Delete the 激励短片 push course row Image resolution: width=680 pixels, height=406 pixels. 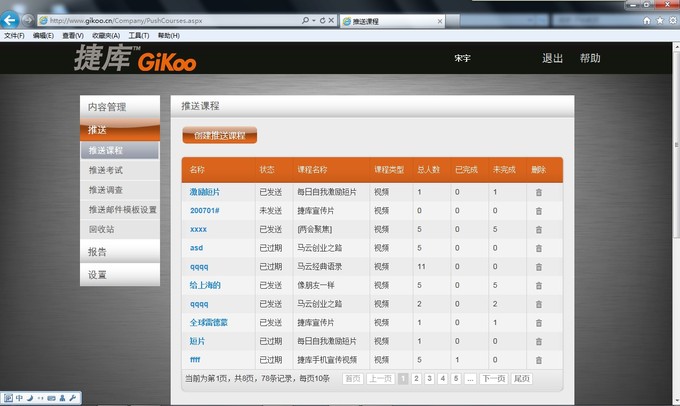tap(539, 192)
